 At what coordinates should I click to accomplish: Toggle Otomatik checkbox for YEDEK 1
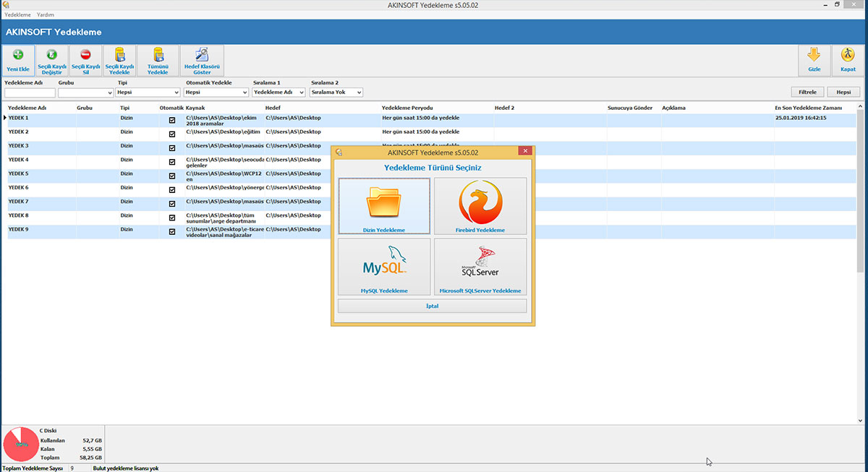(172, 121)
